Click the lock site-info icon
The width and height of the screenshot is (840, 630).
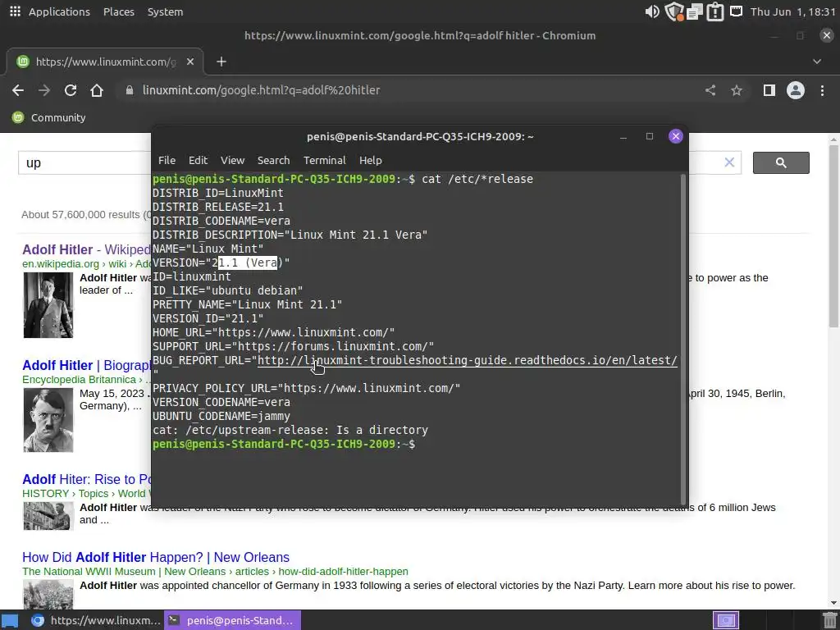[x=129, y=90]
